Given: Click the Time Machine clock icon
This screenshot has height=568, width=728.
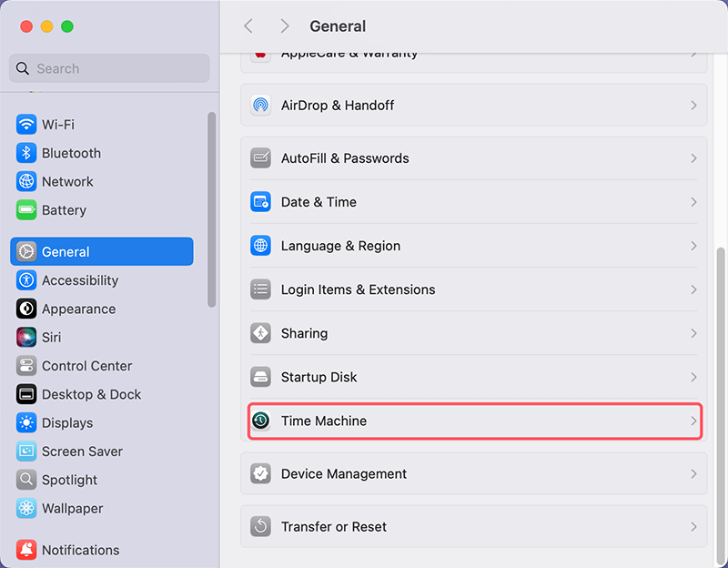Looking at the screenshot, I should (261, 421).
